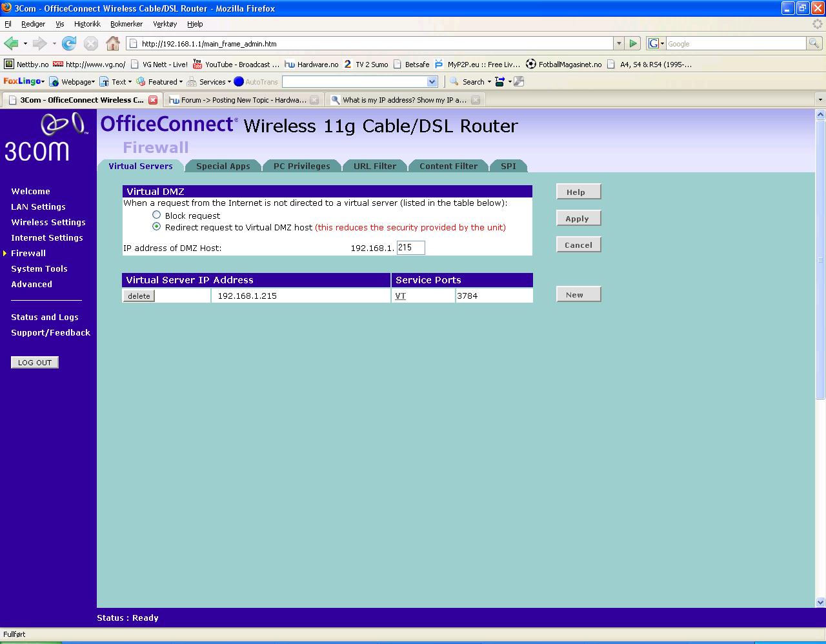Delete the 192.168.1.215 virtual server
This screenshot has height=644, width=826.
point(139,296)
